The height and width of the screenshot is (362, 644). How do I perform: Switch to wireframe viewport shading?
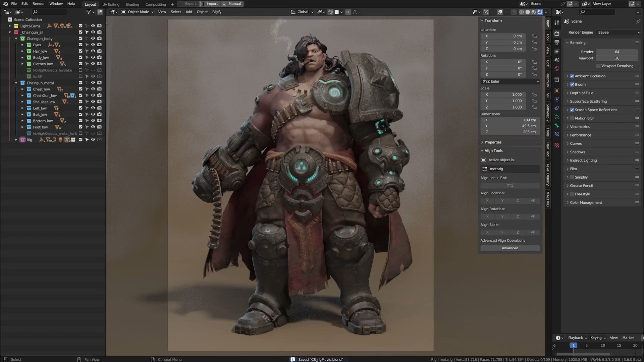pyautogui.click(x=522, y=12)
